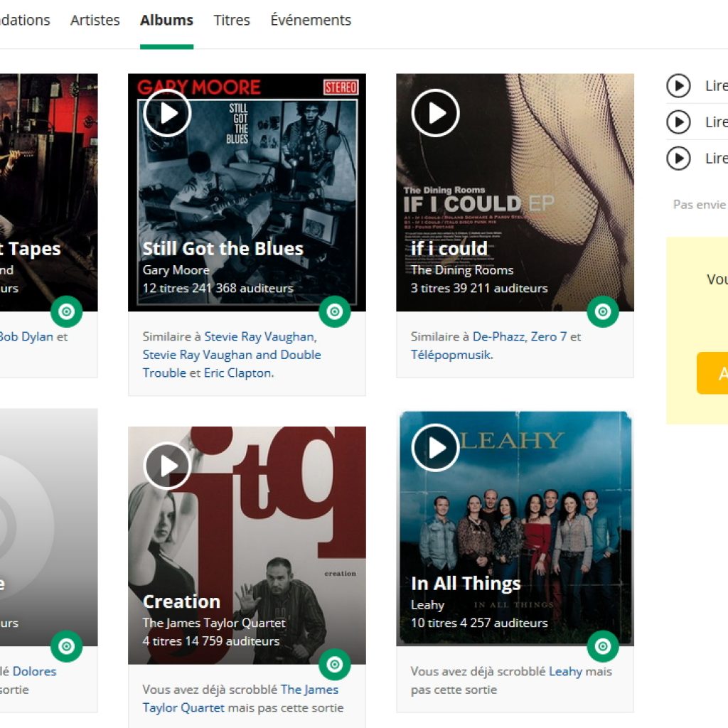Click the topmost Lire play icon in sidebar
Screen dimensions: 728x728
(x=678, y=86)
